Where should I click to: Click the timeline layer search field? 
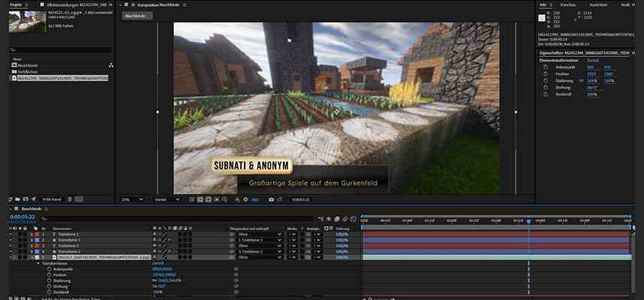(x=176, y=219)
